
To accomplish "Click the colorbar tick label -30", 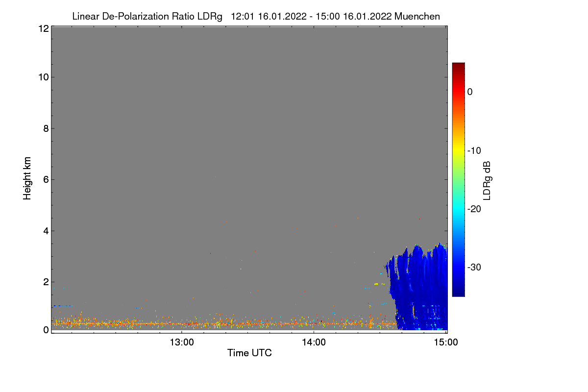I will (x=474, y=268).
